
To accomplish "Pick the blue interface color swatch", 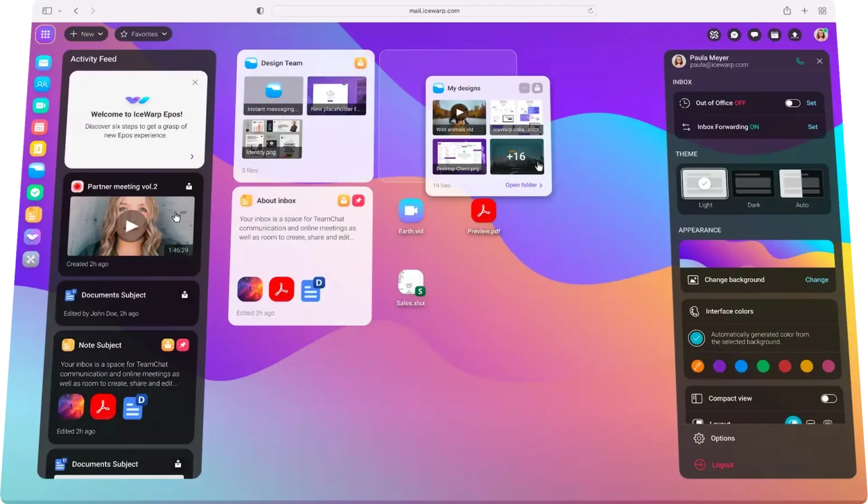I will pos(741,367).
